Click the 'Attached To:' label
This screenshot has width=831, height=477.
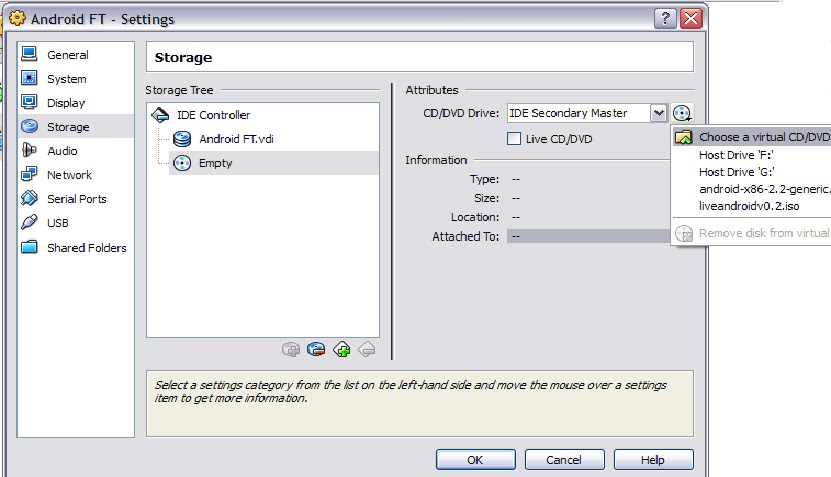click(466, 236)
